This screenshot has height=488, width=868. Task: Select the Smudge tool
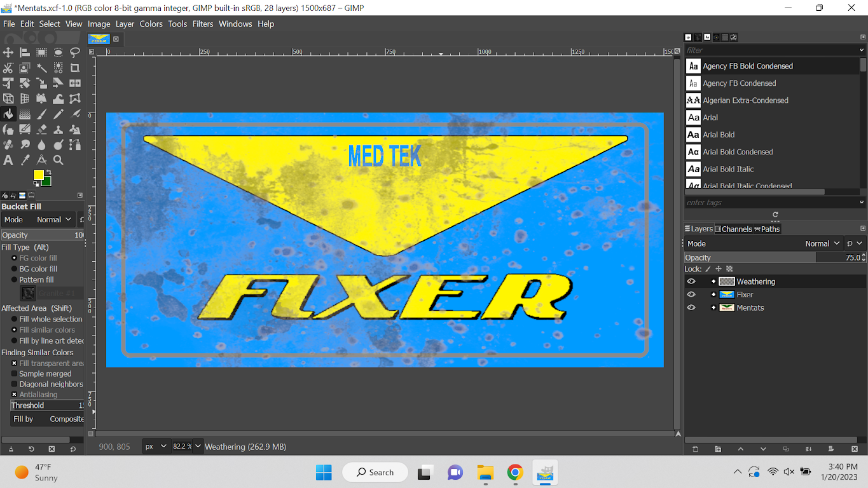click(25, 145)
